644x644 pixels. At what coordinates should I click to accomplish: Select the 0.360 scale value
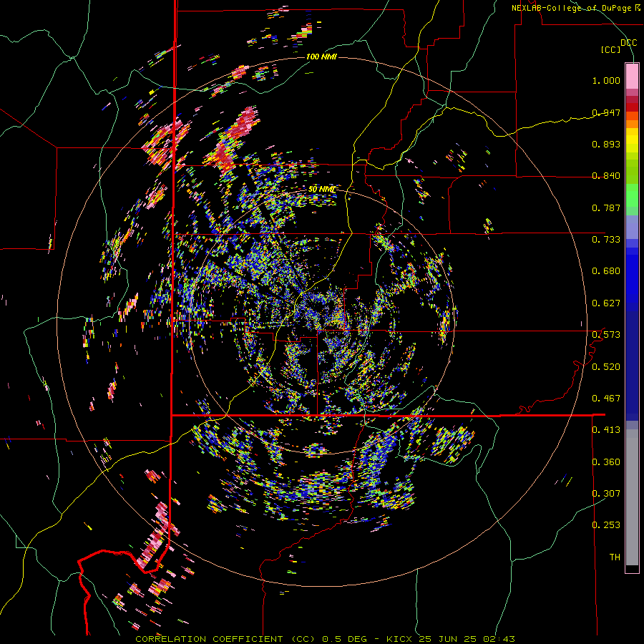(606, 462)
